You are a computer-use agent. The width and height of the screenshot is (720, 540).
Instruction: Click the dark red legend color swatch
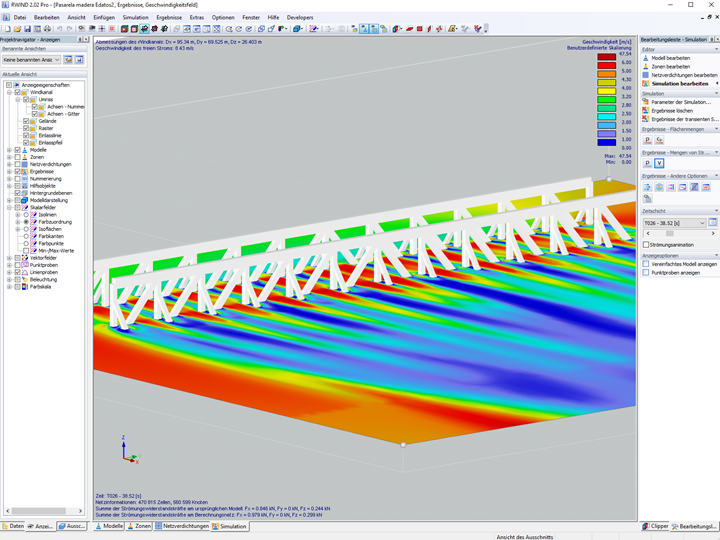tap(606, 57)
